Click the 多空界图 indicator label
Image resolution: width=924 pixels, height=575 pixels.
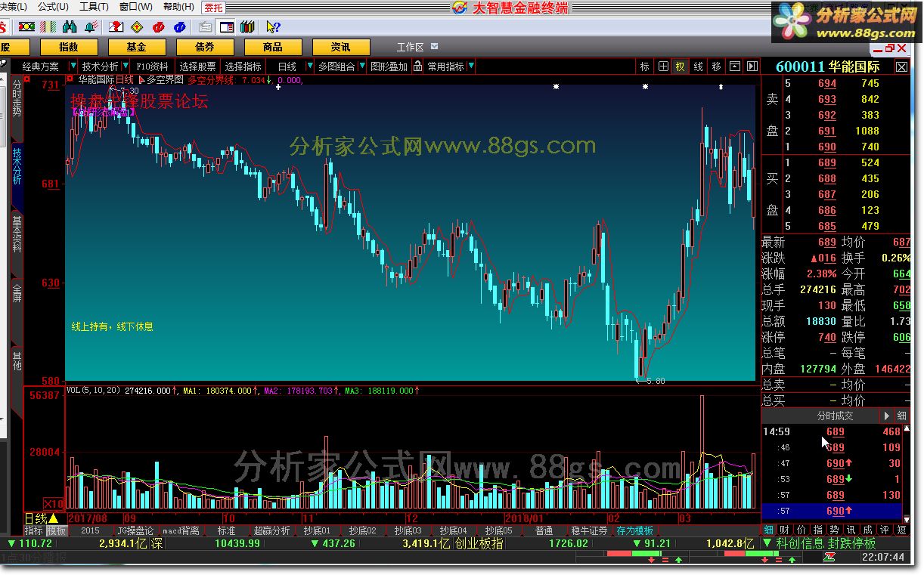pyautogui.click(x=165, y=79)
